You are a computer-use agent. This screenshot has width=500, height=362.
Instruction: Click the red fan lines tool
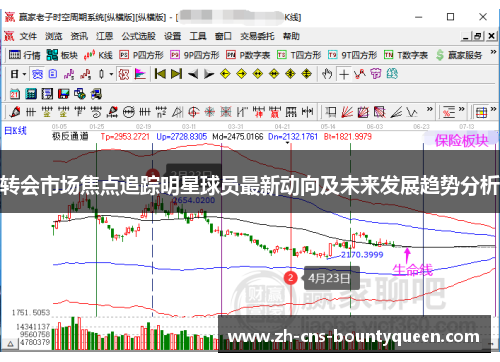[347, 112]
